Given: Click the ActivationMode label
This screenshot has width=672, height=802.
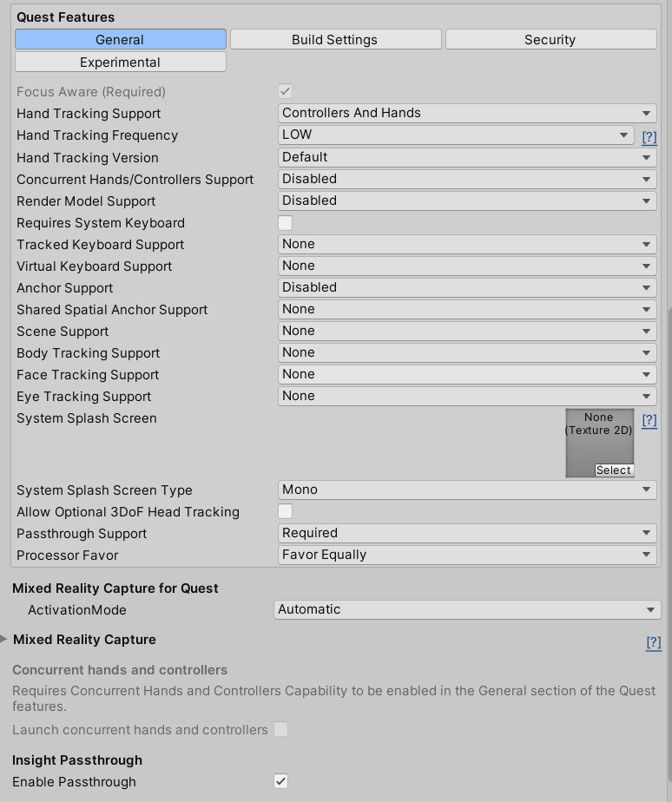Looking at the screenshot, I should pos(76,610).
